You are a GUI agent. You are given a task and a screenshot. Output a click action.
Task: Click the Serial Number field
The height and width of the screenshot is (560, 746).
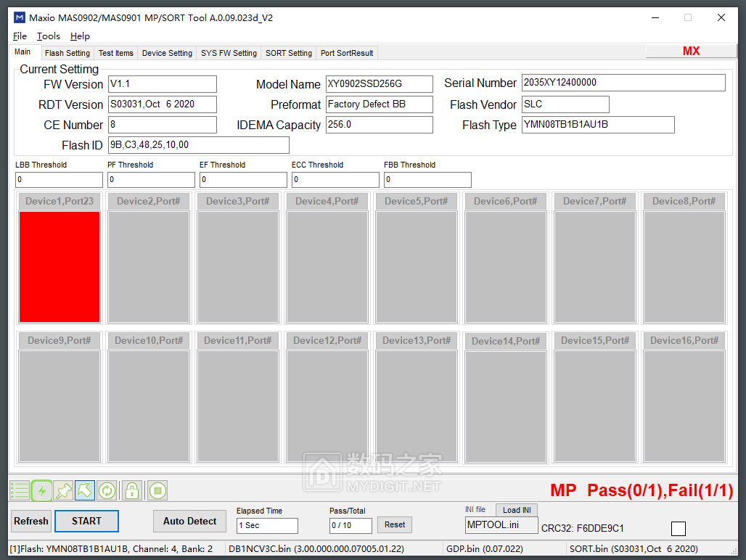(x=623, y=83)
